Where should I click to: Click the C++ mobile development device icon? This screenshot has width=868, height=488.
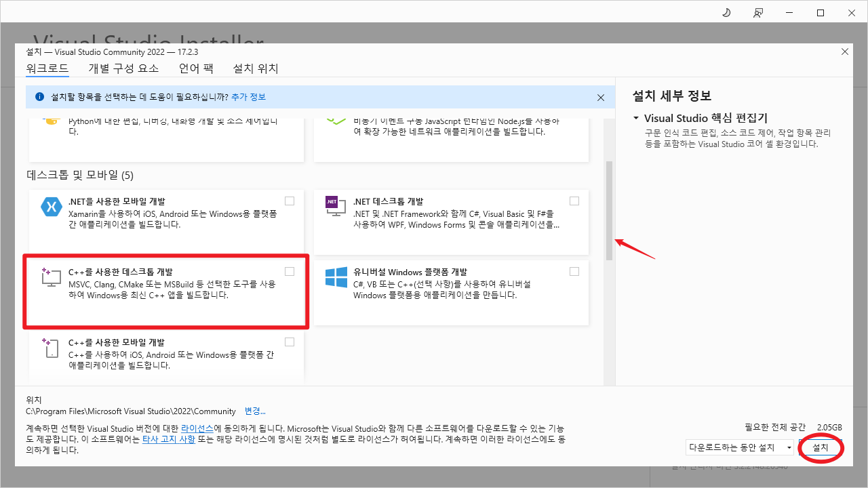[52, 348]
